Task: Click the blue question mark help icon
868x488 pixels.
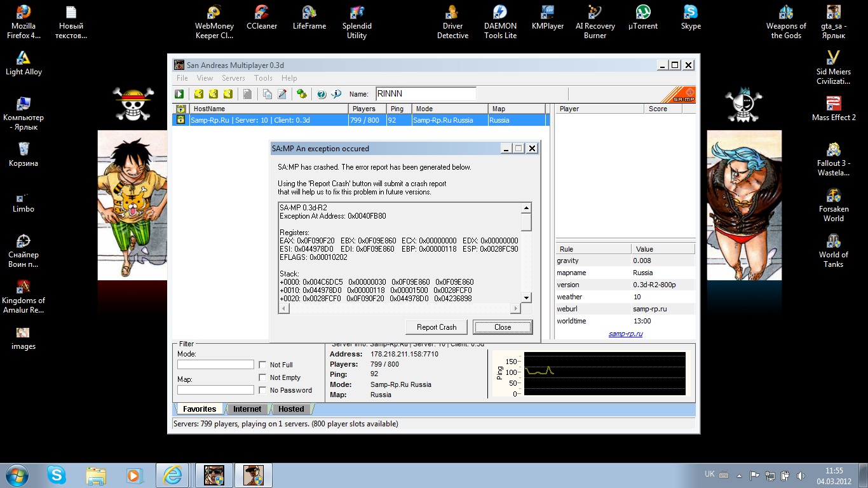Action: pyautogui.click(x=322, y=94)
